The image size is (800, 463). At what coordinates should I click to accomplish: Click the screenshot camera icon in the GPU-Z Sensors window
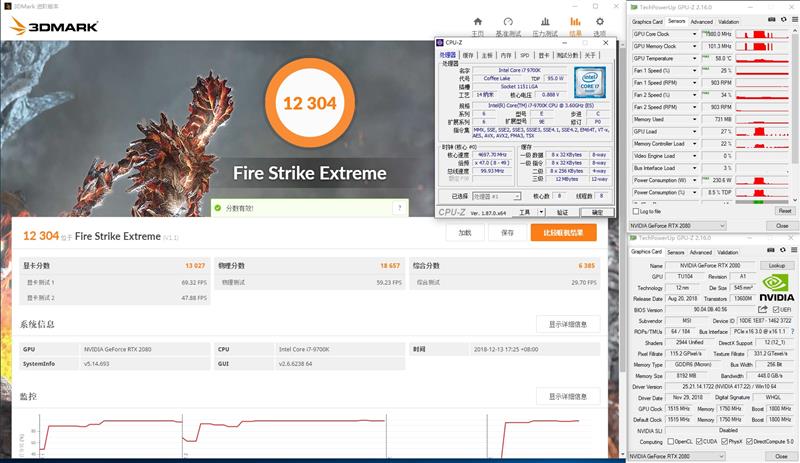[x=771, y=19]
